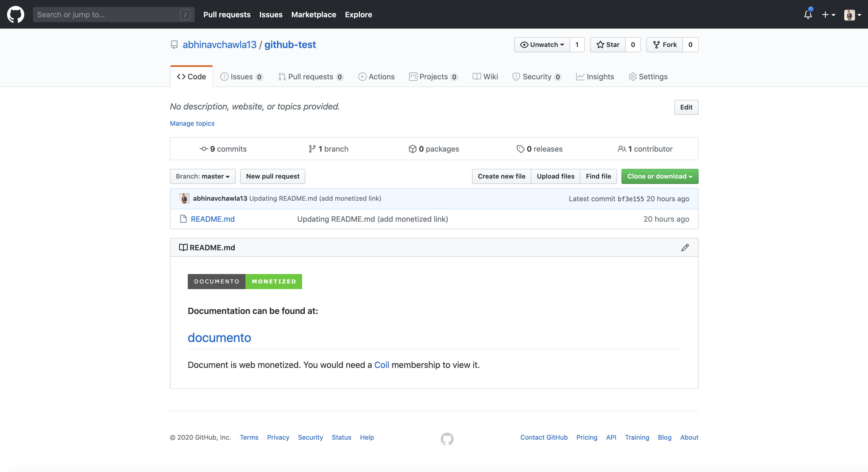Open the documento heading link
This screenshot has width=868, height=472.
tap(219, 338)
